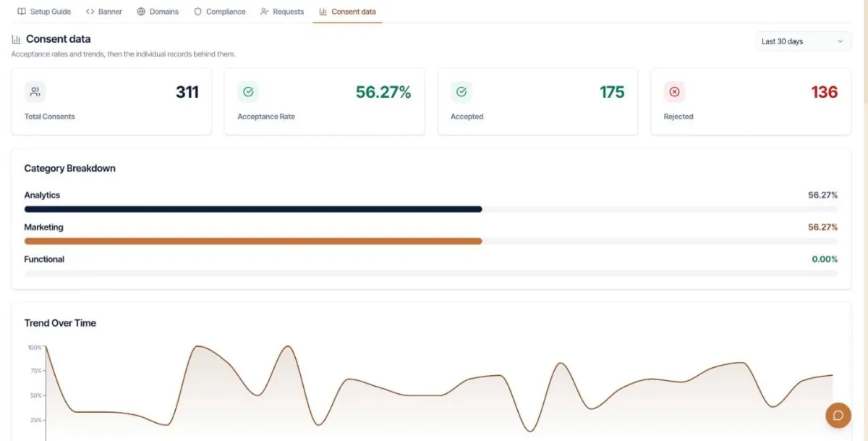The height and width of the screenshot is (441, 868).
Task: Click the chat bubble support icon
Action: (838, 415)
